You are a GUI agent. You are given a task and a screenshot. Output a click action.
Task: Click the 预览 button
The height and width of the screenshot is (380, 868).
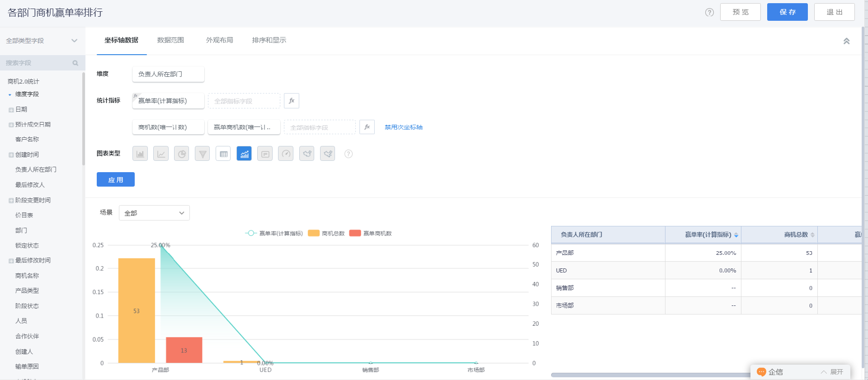click(x=741, y=12)
